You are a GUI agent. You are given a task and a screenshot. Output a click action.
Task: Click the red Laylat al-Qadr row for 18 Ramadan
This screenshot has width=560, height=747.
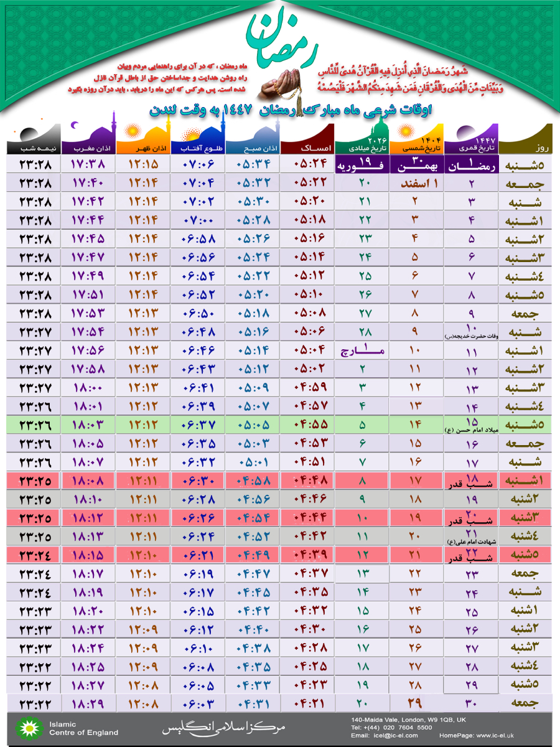[x=280, y=481]
